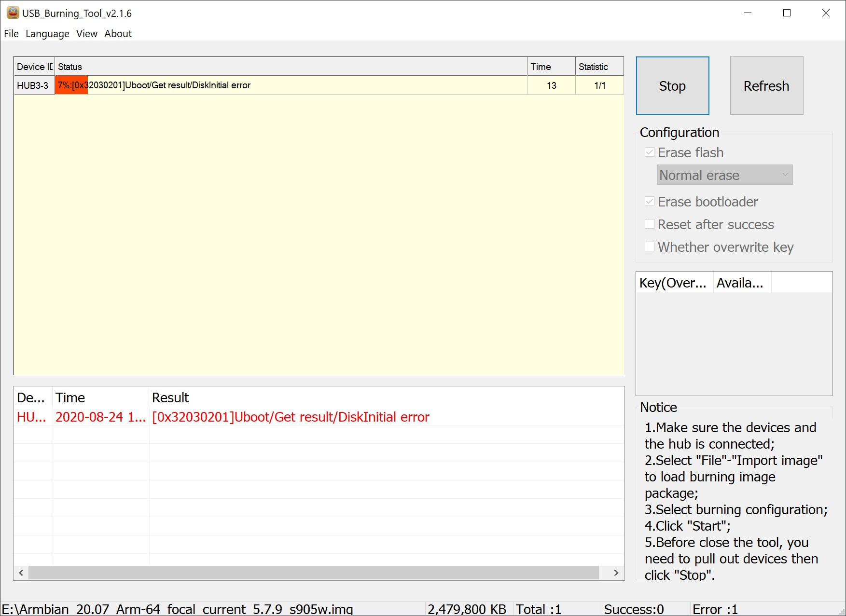Select the HUB3-3 device row
Screen dimensions: 846x616
pyautogui.click(x=33, y=85)
